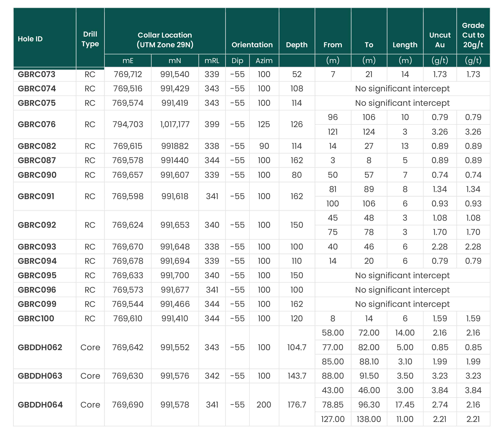Click From value 58.00

(x=332, y=333)
